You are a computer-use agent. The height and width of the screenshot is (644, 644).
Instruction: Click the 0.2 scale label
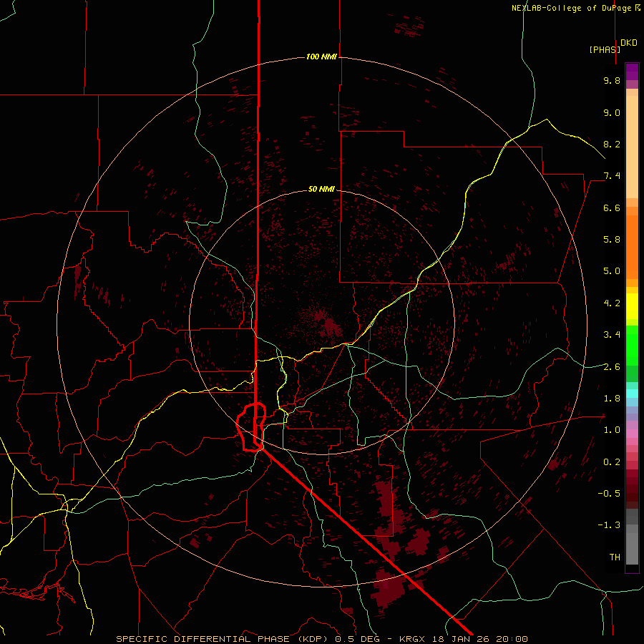(x=612, y=462)
